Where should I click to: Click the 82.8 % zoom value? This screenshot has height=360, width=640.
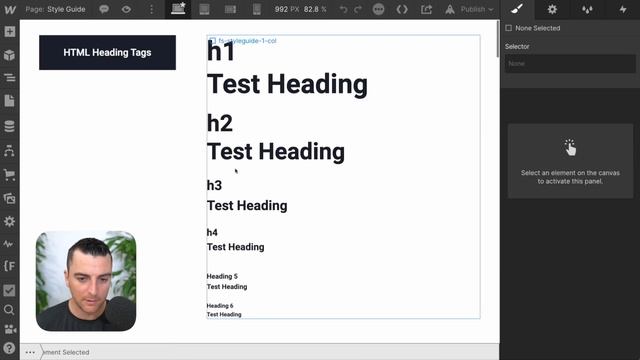coord(315,9)
